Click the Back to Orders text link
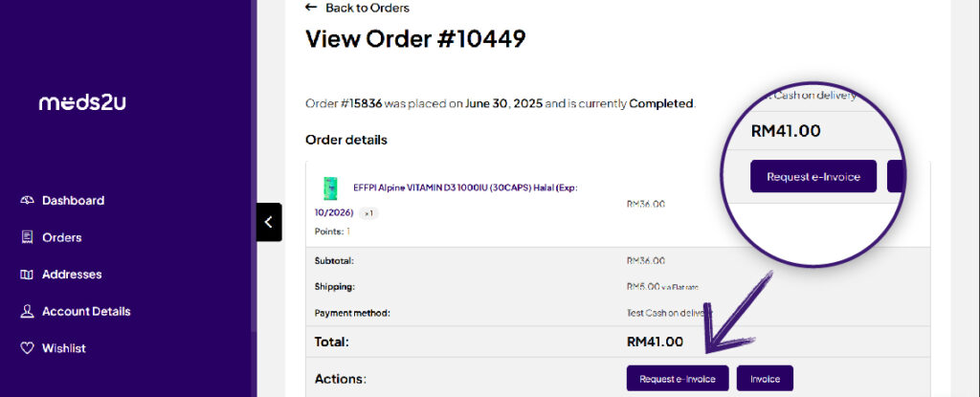 [x=367, y=8]
